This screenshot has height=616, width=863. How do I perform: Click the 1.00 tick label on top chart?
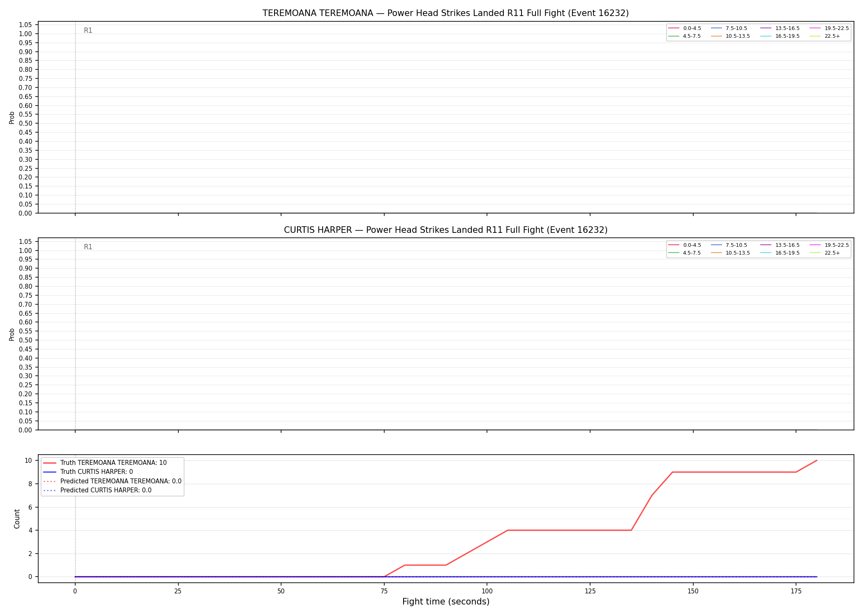[x=25, y=34]
